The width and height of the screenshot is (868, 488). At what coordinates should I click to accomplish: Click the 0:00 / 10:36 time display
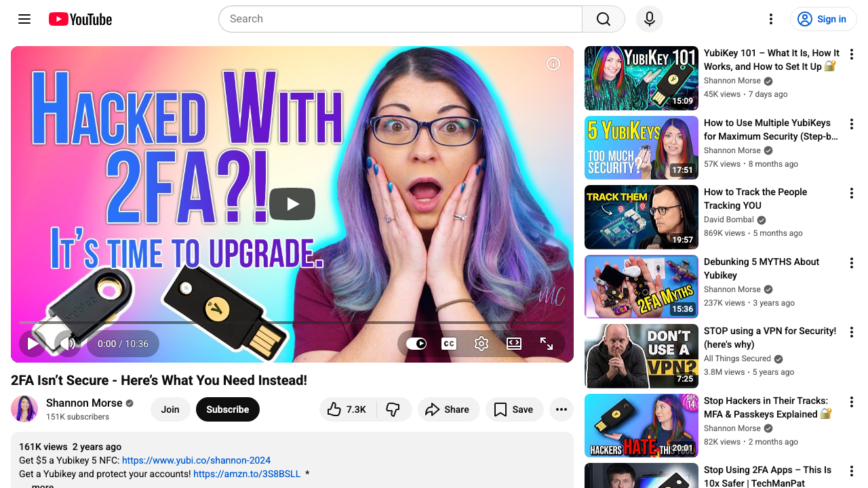coord(123,344)
